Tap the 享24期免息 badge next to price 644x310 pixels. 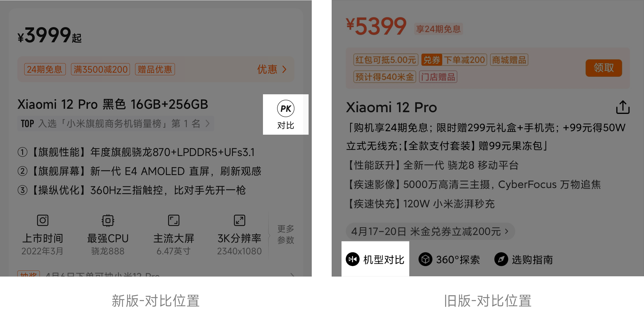pos(438,29)
